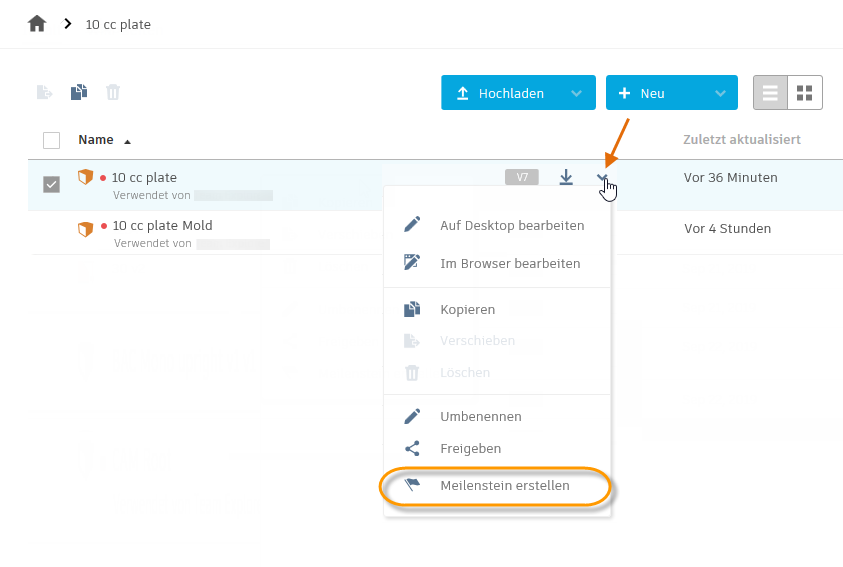Viewport: 843px width, 567px height.
Task: Expand the Neu dropdown arrow
Action: [x=720, y=93]
